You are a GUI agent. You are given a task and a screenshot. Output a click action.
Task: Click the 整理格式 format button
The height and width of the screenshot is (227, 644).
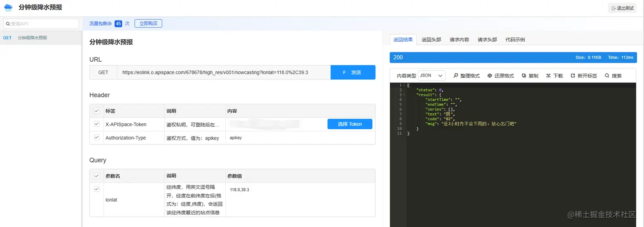coord(466,76)
